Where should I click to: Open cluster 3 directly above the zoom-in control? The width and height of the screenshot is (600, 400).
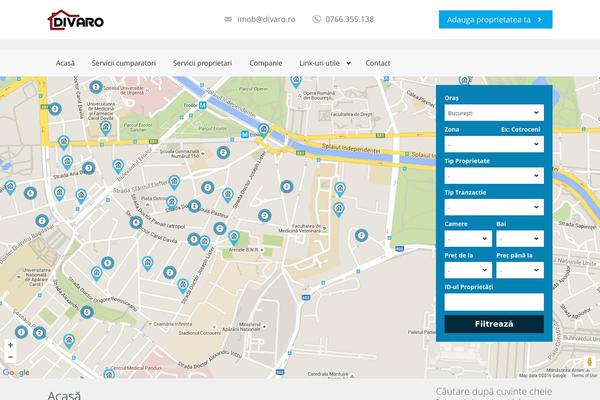click(21, 332)
